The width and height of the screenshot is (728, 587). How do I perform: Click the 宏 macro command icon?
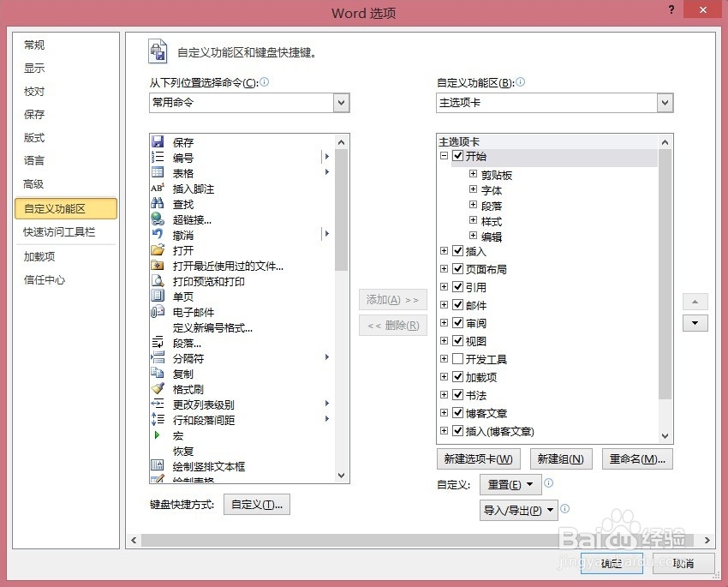point(158,434)
